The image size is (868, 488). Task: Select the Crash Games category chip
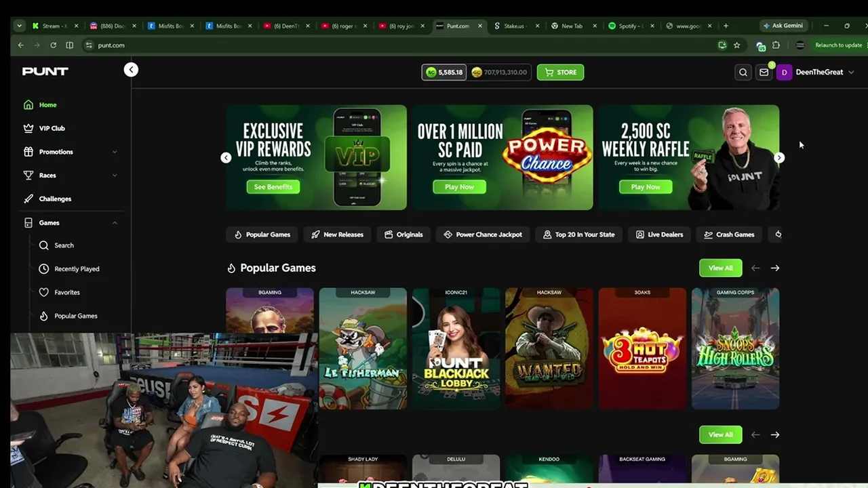(x=729, y=235)
